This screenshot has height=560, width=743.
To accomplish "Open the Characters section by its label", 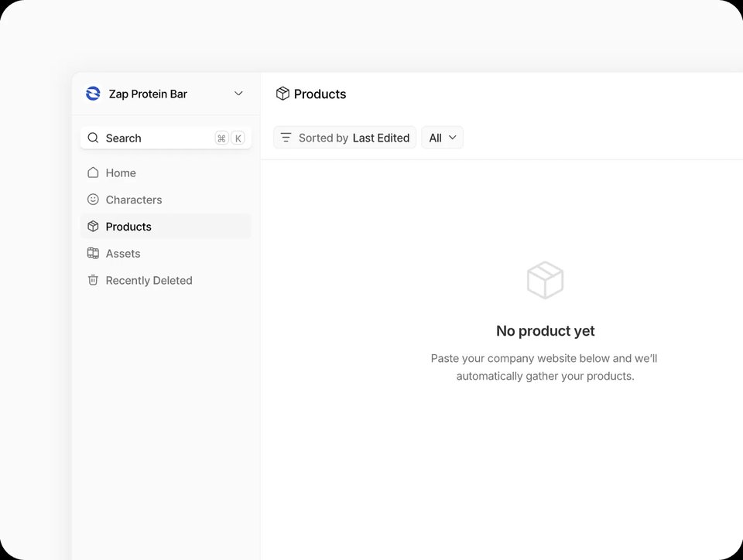I will 134,200.
